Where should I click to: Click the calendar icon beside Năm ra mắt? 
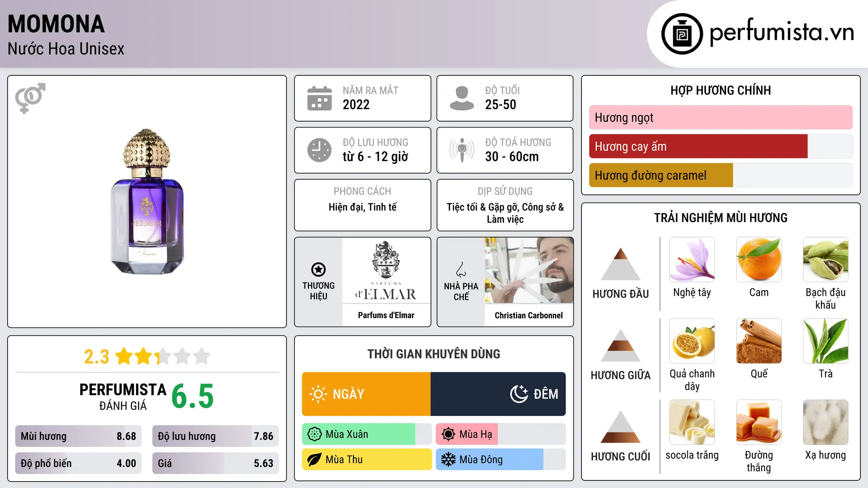click(320, 98)
